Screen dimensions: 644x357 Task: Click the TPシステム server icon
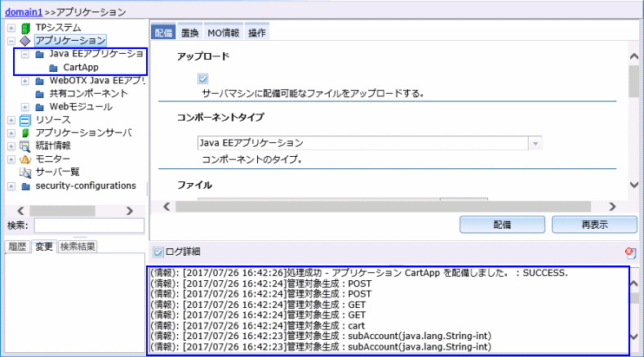(x=25, y=28)
